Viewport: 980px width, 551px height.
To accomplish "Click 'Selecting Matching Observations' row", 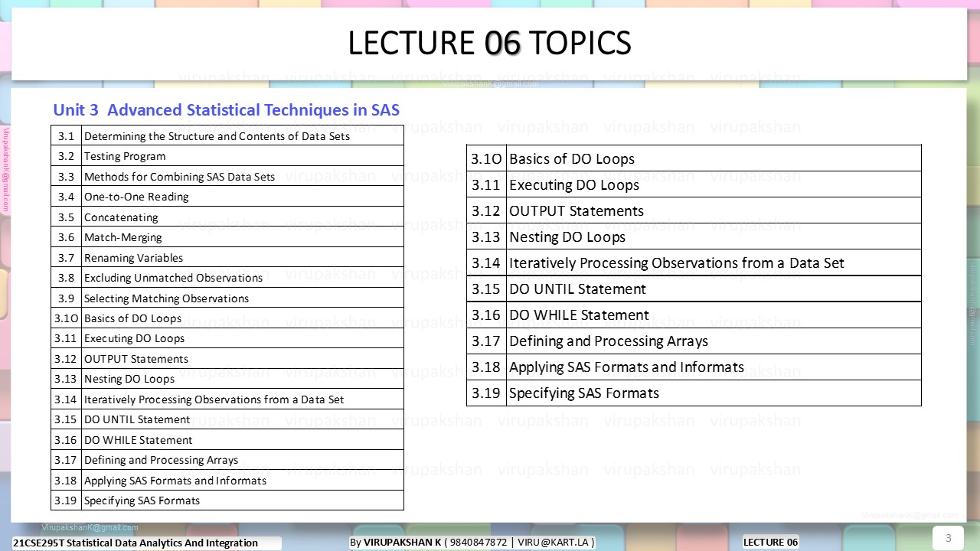I will 227,298.
